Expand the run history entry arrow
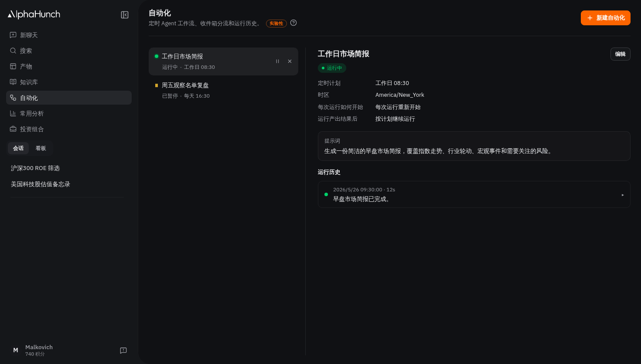This screenshot has height=364, width=641. coord(623,195)
